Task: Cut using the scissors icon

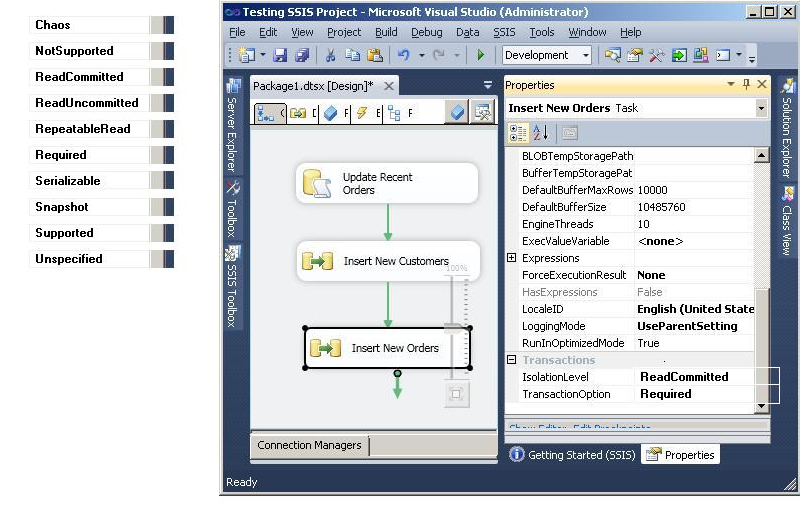Action: click(x=331, y=55)
